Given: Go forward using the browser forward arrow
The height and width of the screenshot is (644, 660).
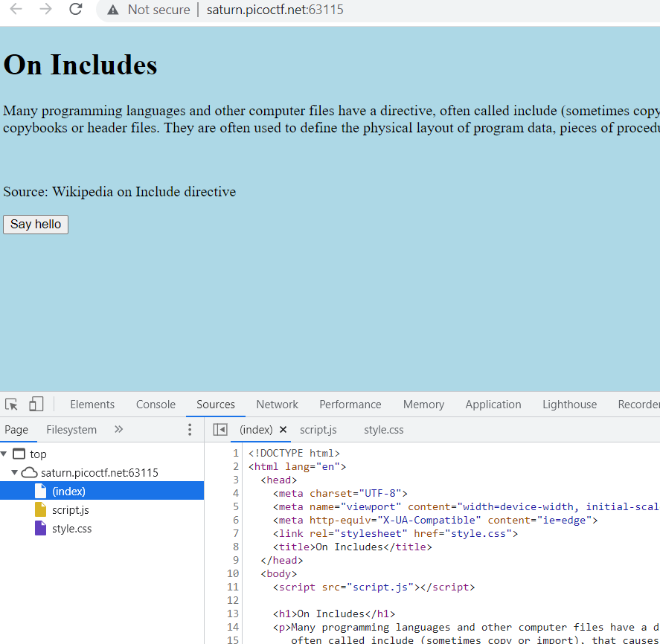Looking at the screenshot, I should coord(45,9).
